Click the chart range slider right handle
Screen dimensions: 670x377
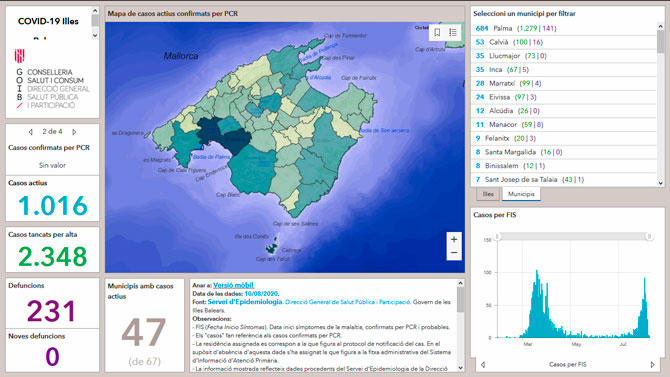(649, 236)
